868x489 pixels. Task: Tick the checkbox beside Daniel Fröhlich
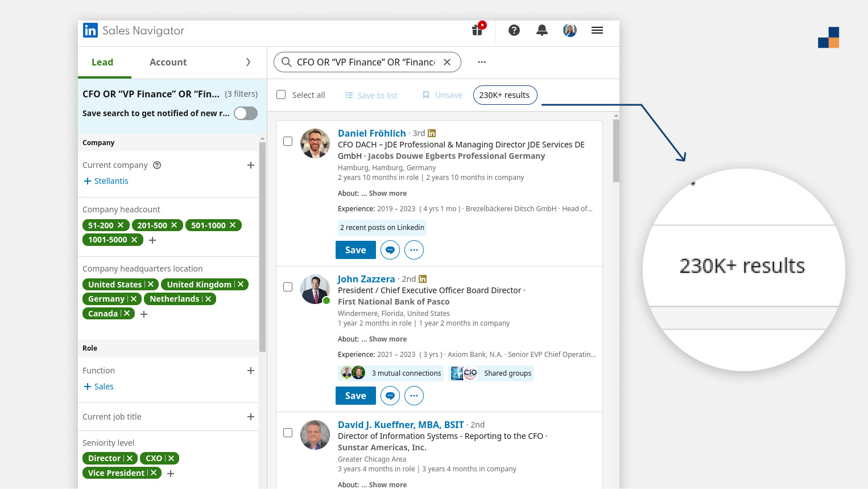(x=288, y=141)
